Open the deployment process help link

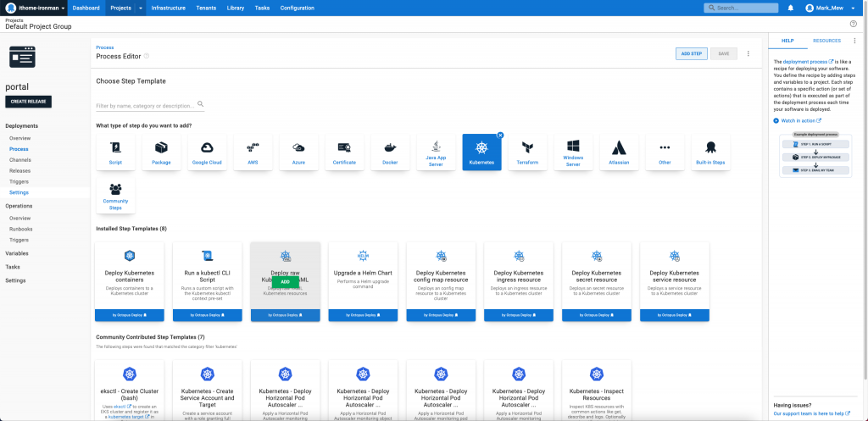[x=808, y=62]
